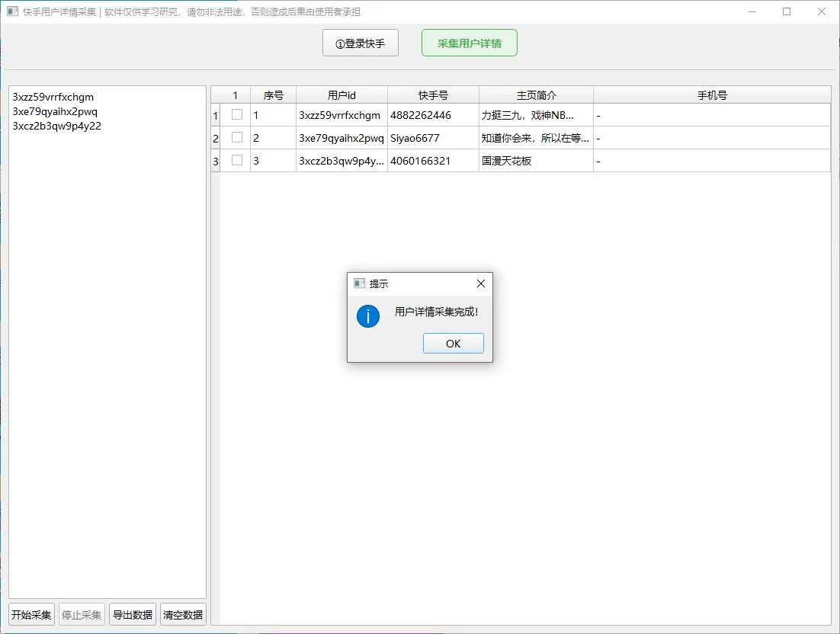Image resolution: width=840 pixels, height=634 pixels.
Task: Select the 力挺三九 intro cell
Action: 537,115
